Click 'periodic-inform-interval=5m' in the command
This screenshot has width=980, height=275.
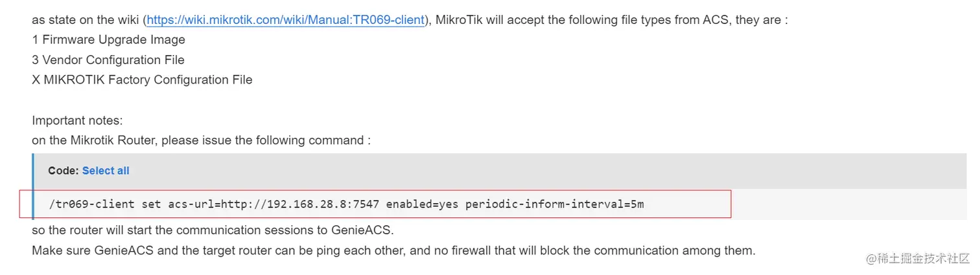(555, 204)
